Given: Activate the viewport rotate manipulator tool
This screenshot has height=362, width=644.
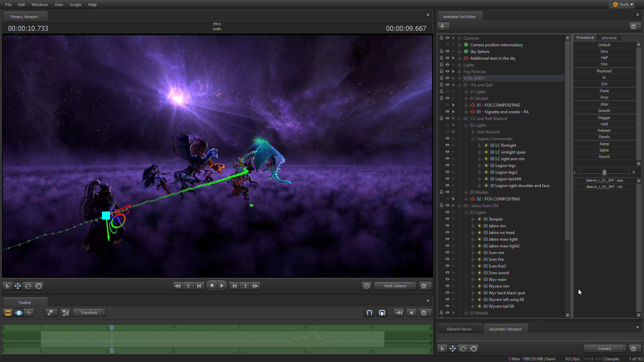Looking at the screenshot, I should [x=28, y=286].
